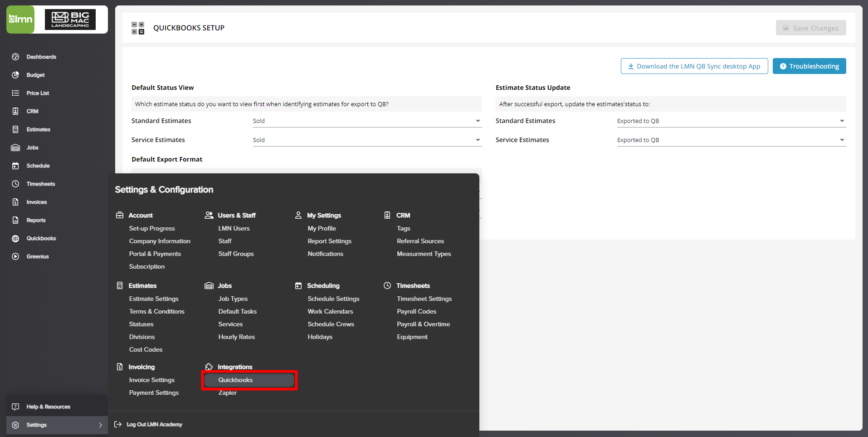Viewport: 868px width, 437px height.
Task: Click the Users & Staff people icon
Action: [209, 215]
